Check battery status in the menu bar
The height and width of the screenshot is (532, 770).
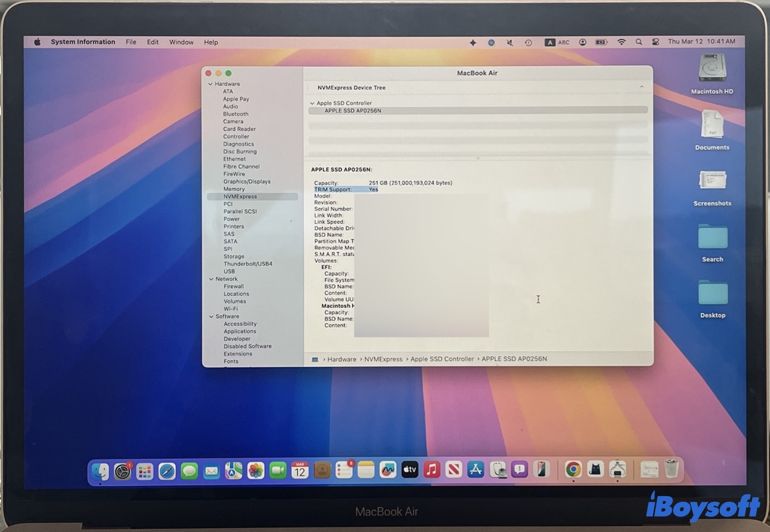601,41
